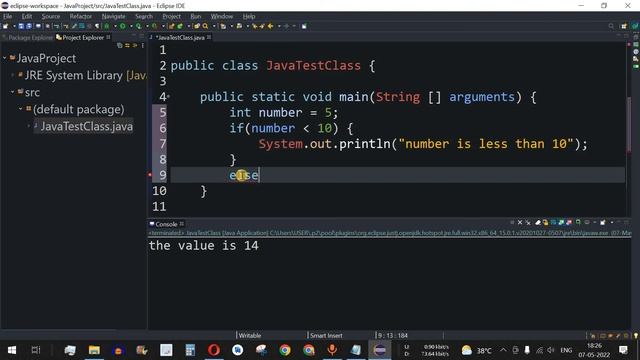This screenshot has width=640, height=360.
Task: Click the Save toolbar icon
Action: [21, 26]
